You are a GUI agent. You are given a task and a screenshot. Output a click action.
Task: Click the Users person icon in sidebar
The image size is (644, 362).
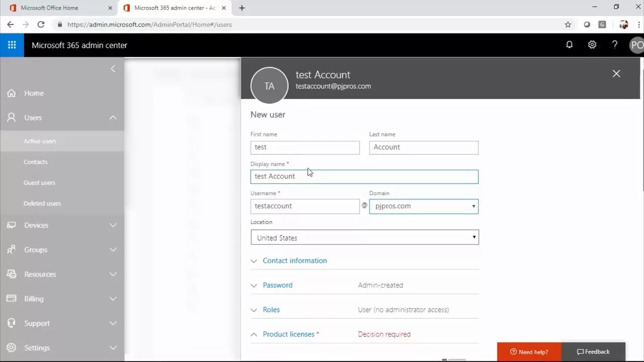[x=11, y=118]
